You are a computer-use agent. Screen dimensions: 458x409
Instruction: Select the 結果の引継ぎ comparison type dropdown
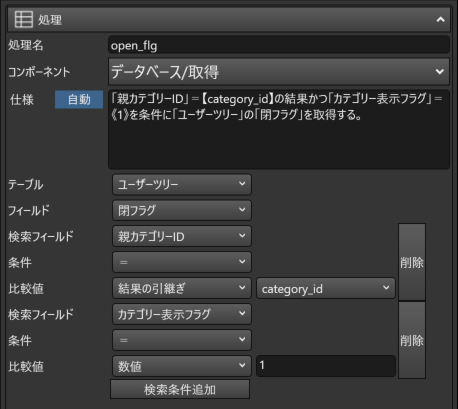coord(182,288)
